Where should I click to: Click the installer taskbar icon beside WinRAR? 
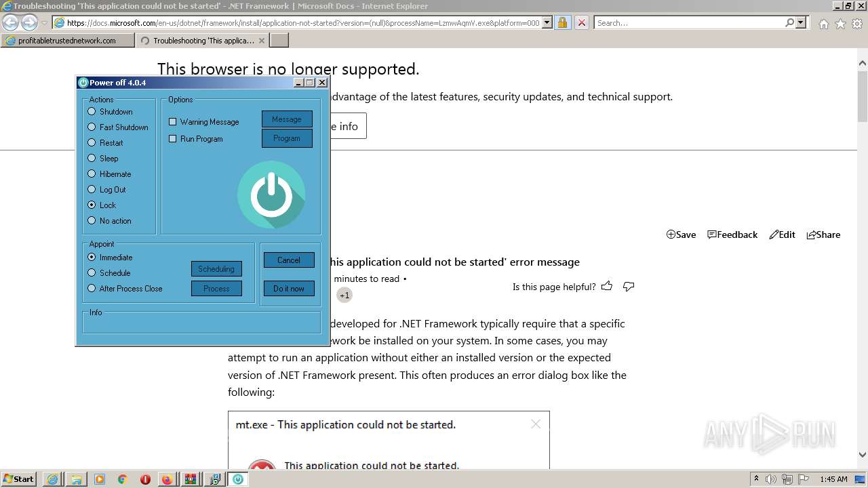coord(214,479)
